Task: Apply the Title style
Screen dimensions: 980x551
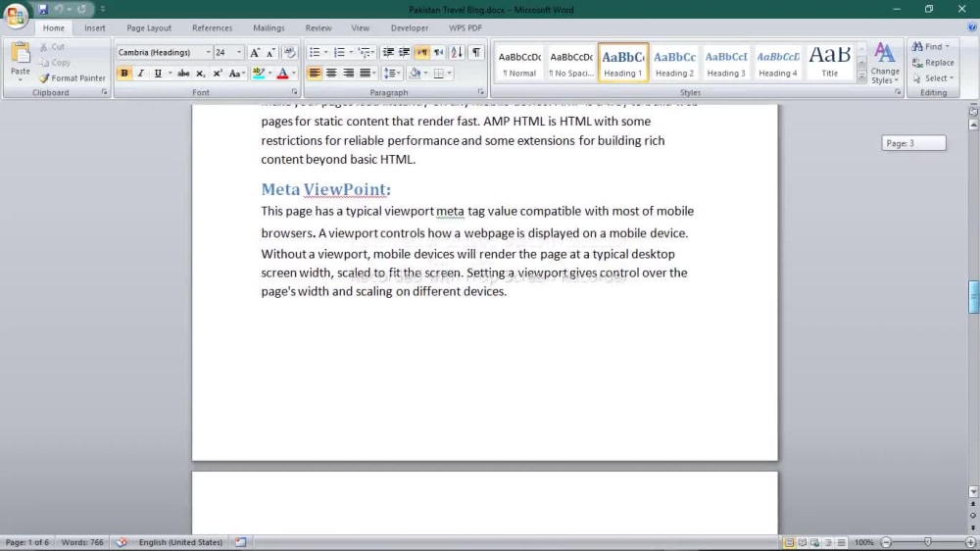Action: pos(829,63)
